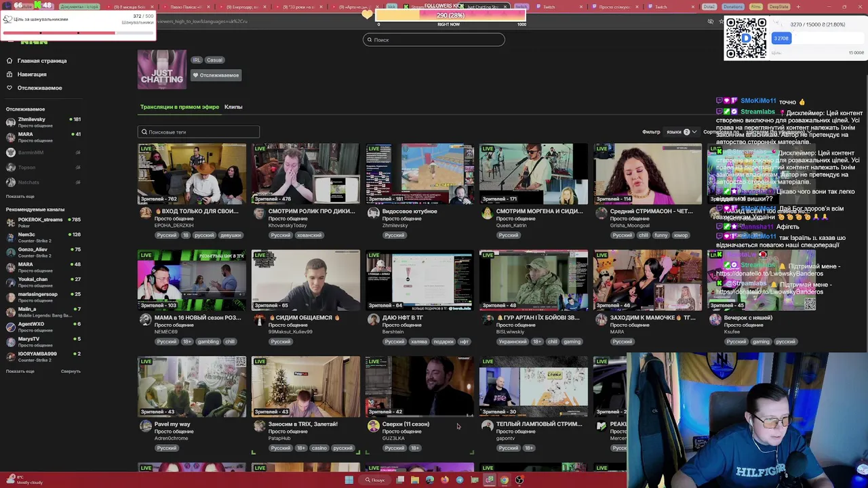Click the Casual category tag

[x=214, y=60]
